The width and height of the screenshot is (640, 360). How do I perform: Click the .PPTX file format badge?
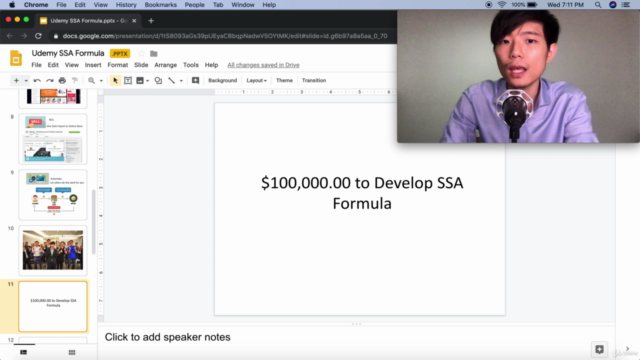click(120, 53)
